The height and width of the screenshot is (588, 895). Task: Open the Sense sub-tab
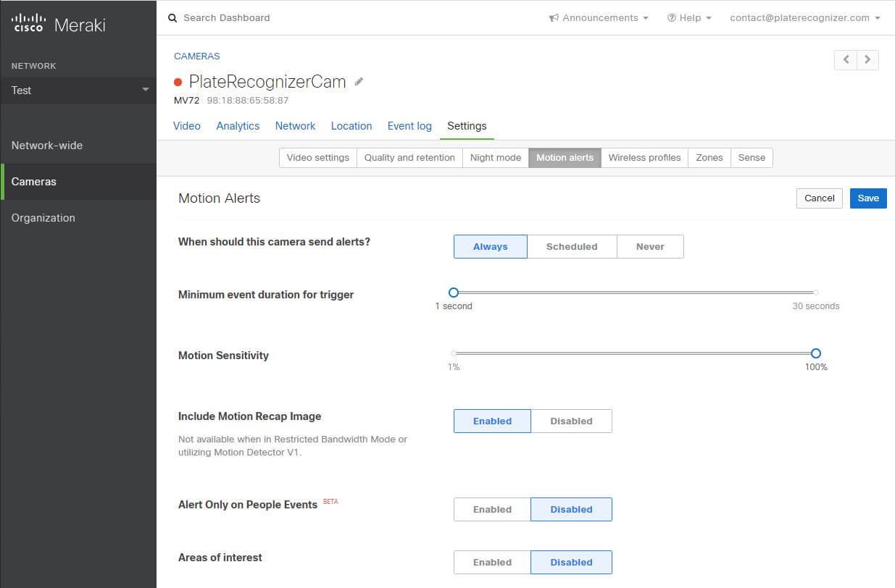pos(752,157)
